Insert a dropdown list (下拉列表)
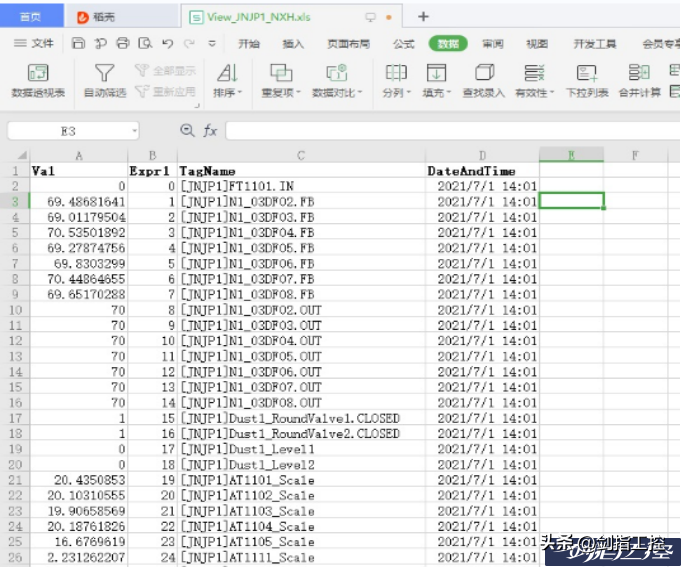This screenshot has height=567, width=681. pyautogui.click(x=586, y=74)
